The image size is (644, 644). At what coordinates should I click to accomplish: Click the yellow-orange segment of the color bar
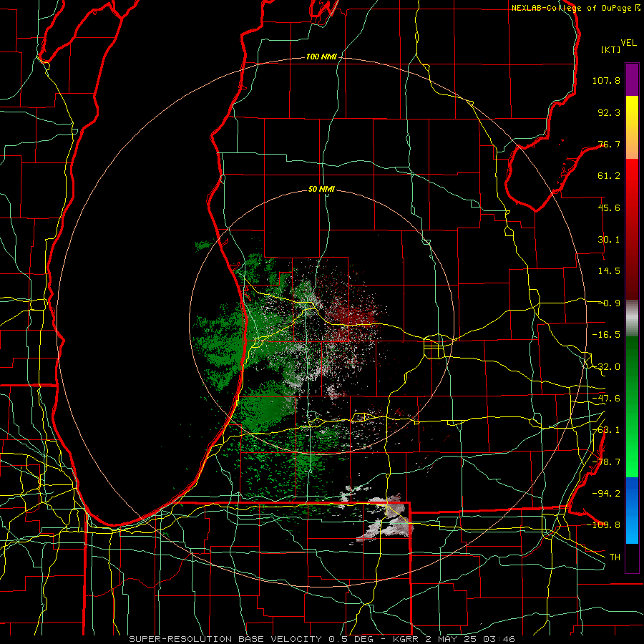632,127
